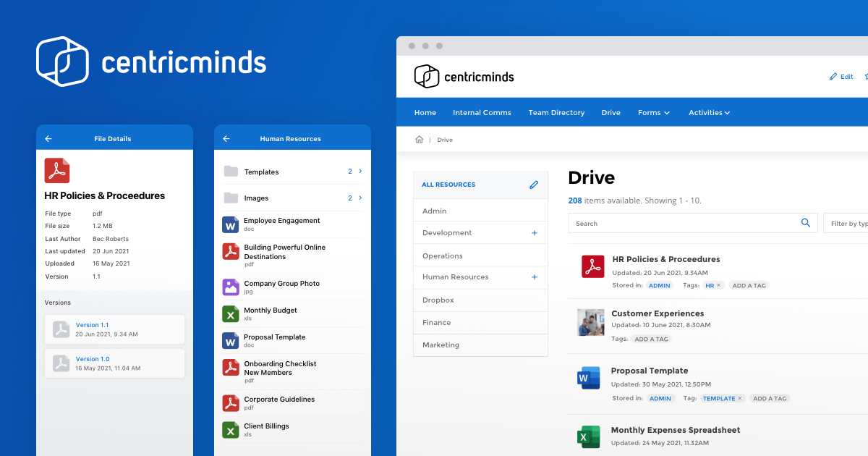Open the Team Directory menu item
This screenshot has width=868, height=456.
pyautogui.click(x=556, y=112)
